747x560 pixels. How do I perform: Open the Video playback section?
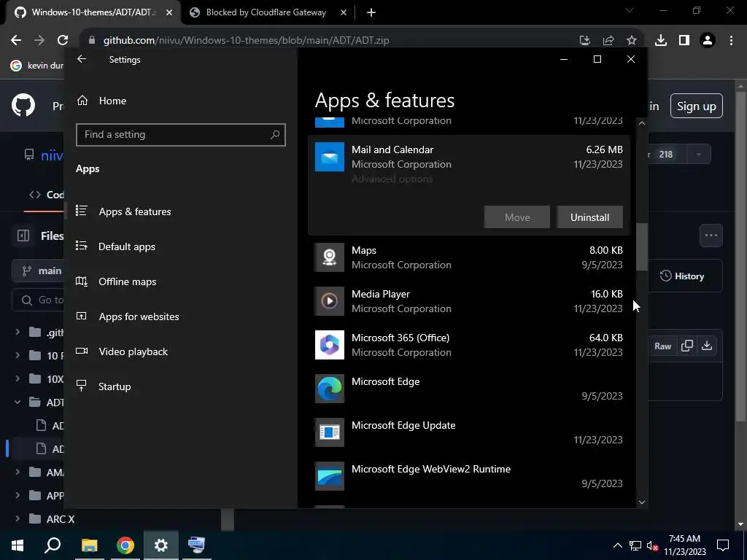133,351
